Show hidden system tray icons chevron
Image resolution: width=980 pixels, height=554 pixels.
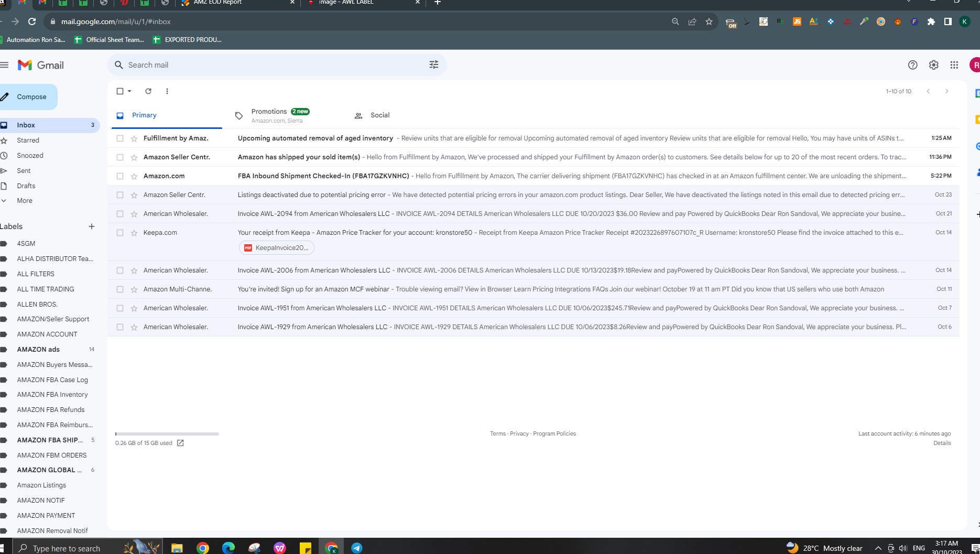click(878, 548)
